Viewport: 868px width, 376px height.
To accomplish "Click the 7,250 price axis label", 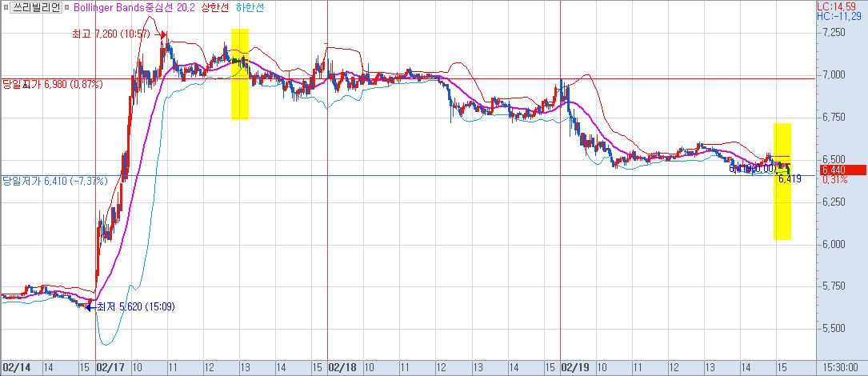I will [x=833, y=33].
